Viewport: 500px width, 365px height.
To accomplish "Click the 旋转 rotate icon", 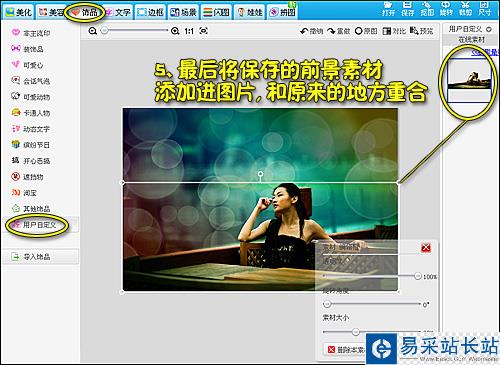I will 446,9.
